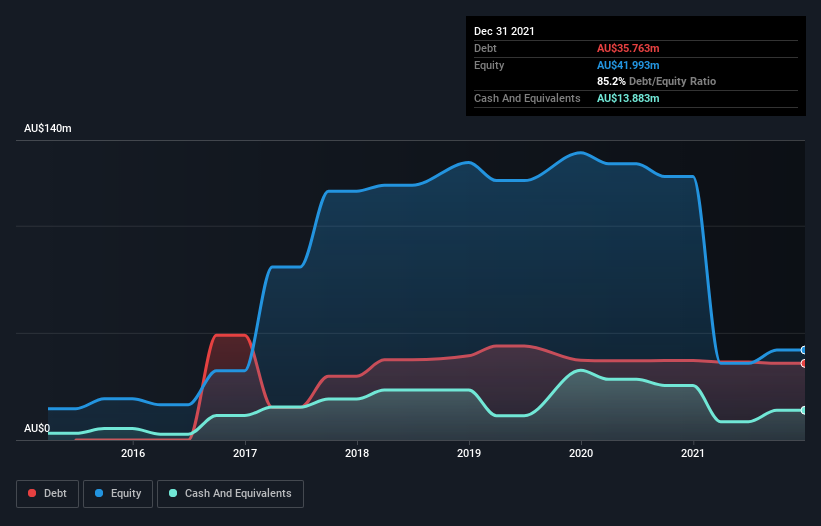Click the blue Equity endpoint marker
This screenshot has height=526, width=821.
(804, 350)
